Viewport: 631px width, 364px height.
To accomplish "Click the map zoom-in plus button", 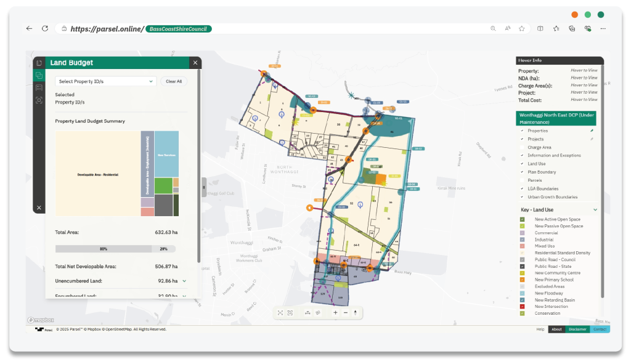I will (335, 313).
